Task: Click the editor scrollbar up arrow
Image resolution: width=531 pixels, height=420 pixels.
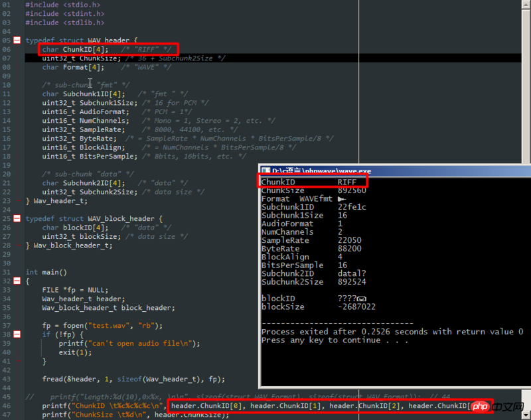Action: pyautogui.click(x=526, y=4)
